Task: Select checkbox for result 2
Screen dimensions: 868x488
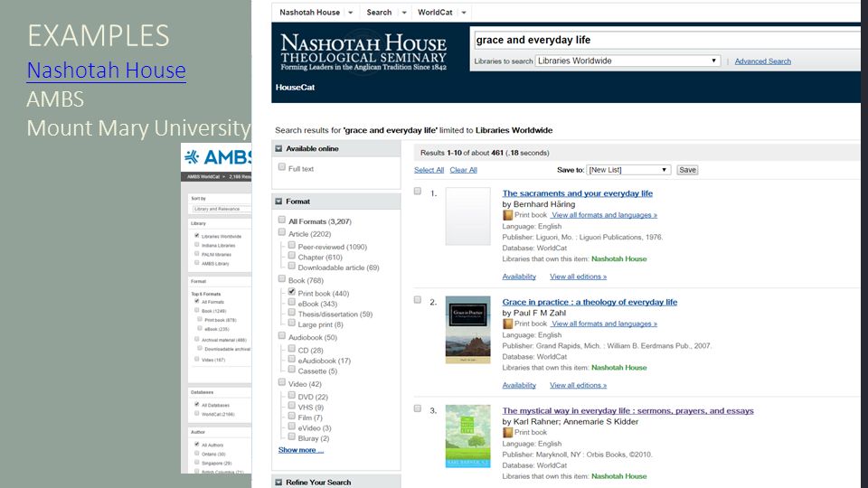Action: (x=418, y=300)
